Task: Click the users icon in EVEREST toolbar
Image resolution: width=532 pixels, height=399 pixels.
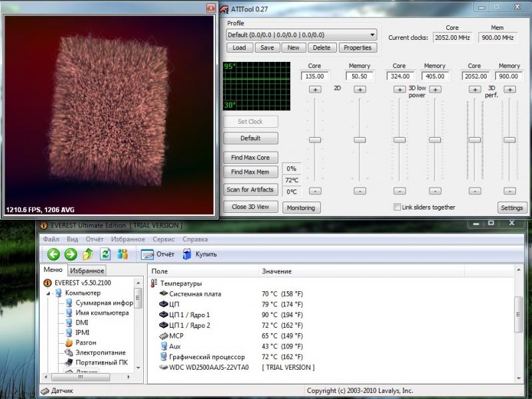Action: [x=123, y=254]
